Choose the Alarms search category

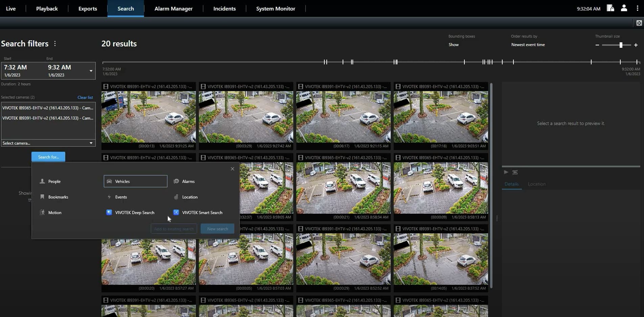[188, 182]
